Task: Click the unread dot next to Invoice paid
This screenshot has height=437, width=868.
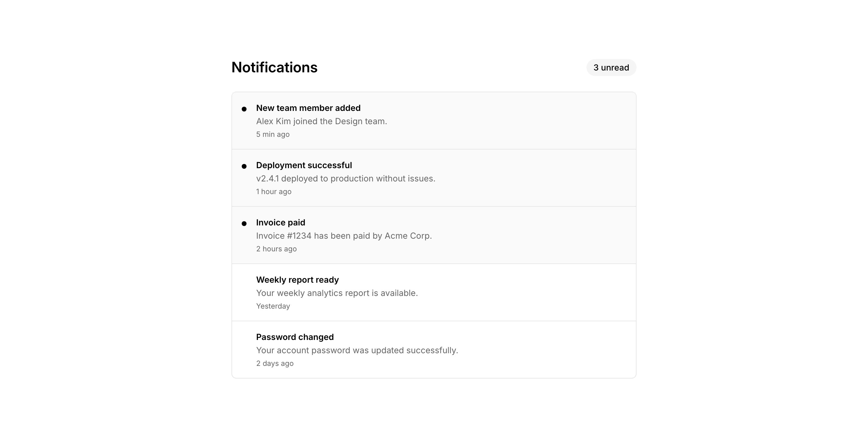Action: pyautogui.click(x=244, y=223)
